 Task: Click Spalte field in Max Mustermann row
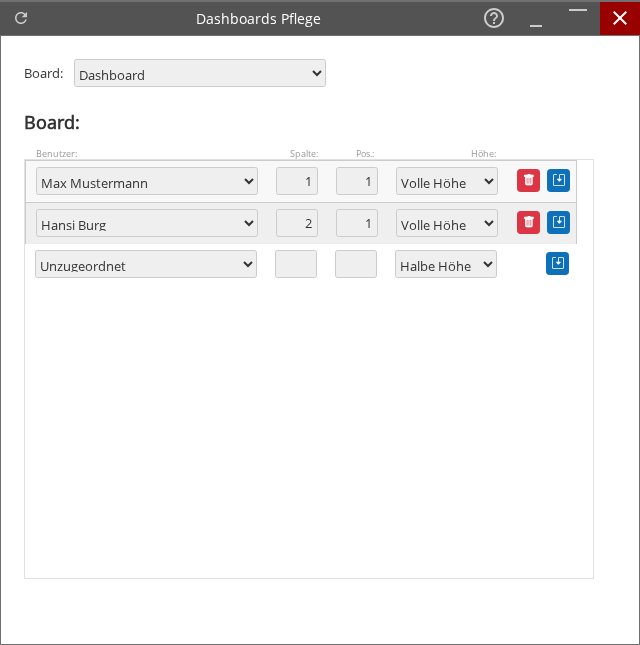point(297,182)
